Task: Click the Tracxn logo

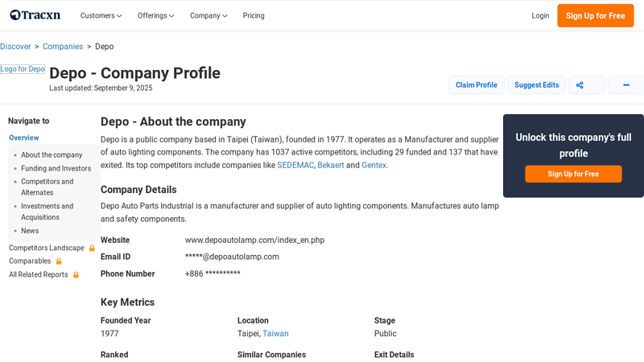Action: pos(35,15)
